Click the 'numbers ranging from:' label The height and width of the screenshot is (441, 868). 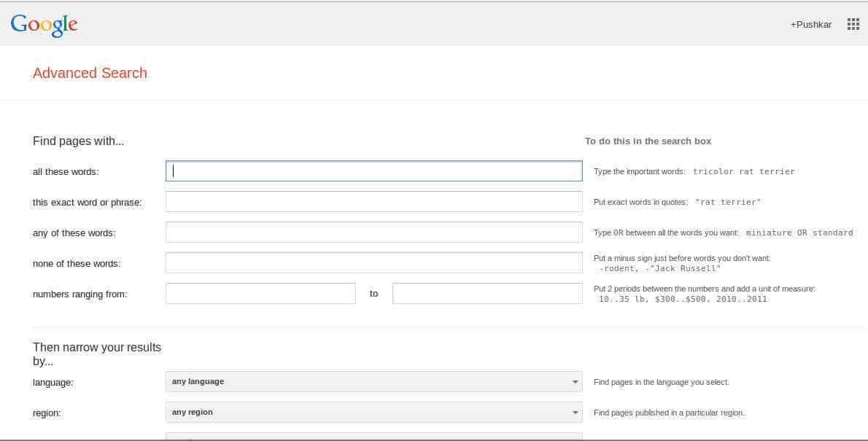click(x=80, y=294)
